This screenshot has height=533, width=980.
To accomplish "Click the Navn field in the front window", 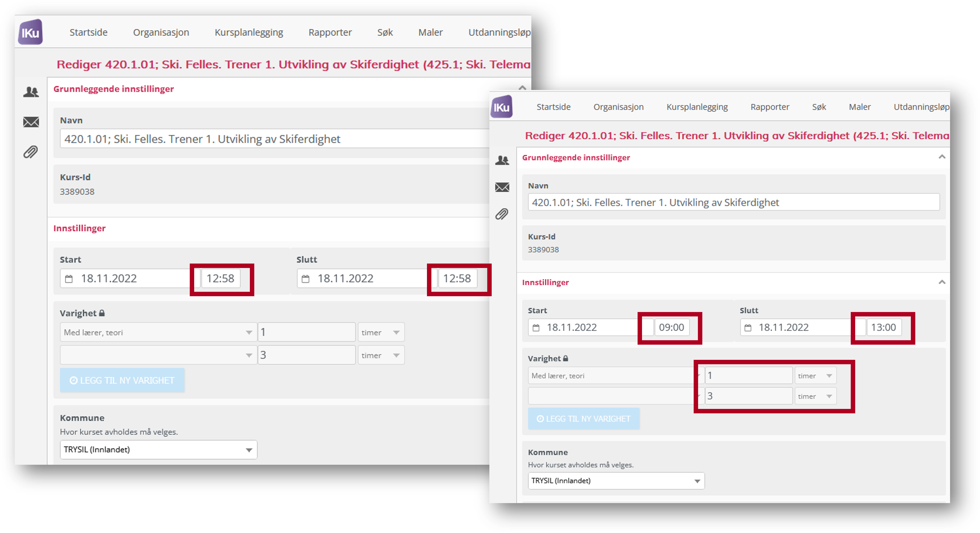I will pyautogui.click(x=734, y=202).
